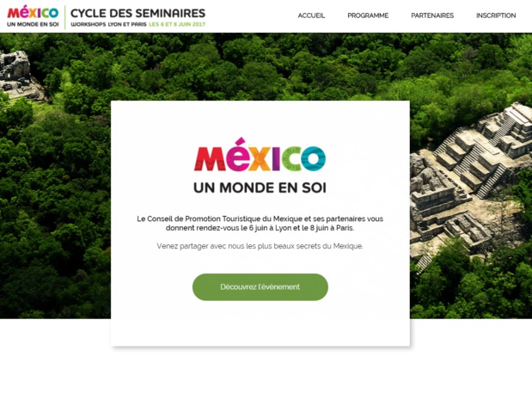Navigate to INSCRIPTION
Screen dimensions: 532x406
[496, 15]
